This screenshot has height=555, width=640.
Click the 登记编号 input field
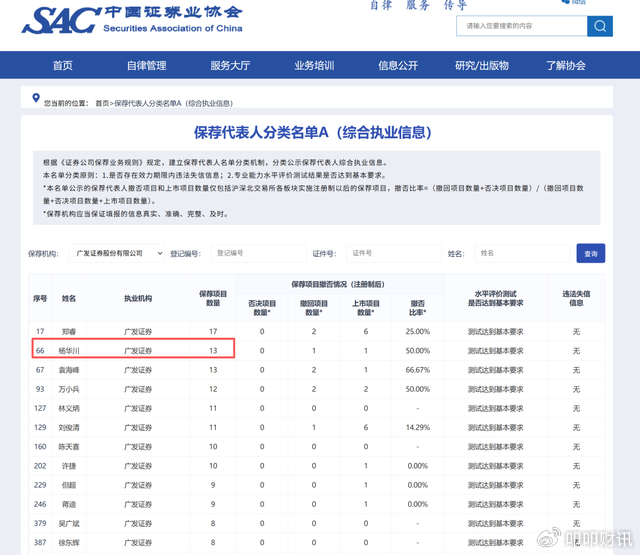pyautogui.click(x=259, y=253)
